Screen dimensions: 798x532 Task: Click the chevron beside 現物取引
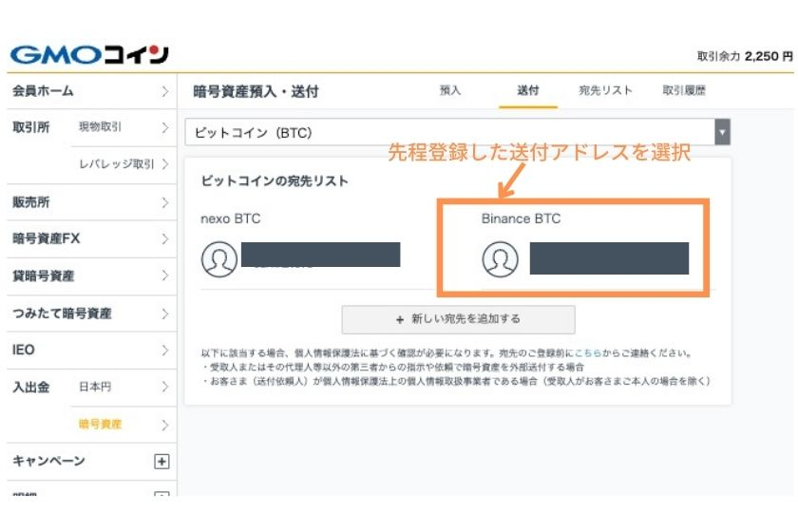(x=165, y=127)
